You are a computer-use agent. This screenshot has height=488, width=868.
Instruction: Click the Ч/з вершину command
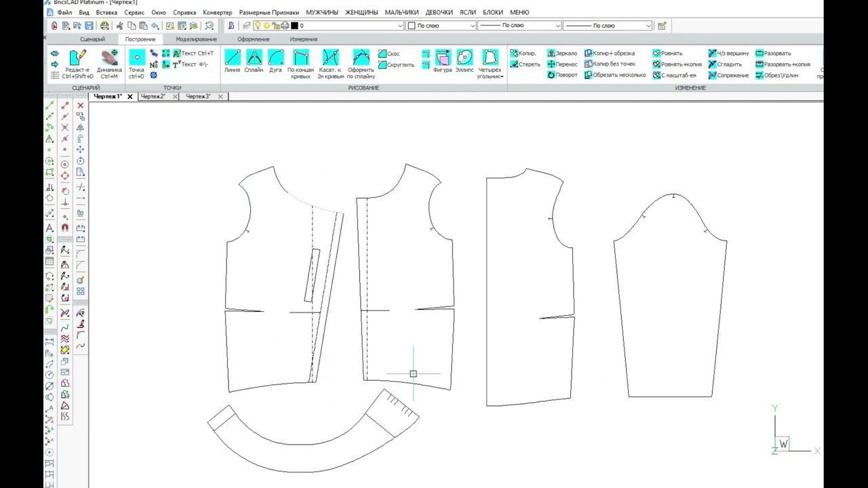tap(729, 53)
